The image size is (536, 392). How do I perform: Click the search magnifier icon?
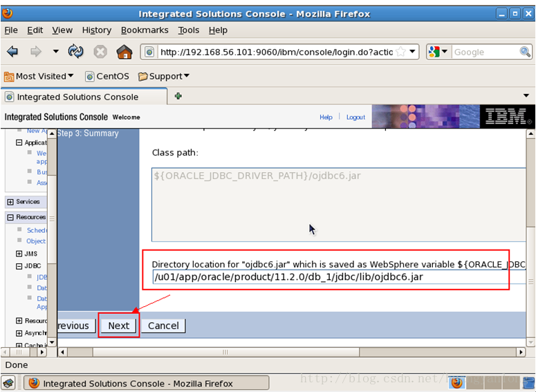[525, 52]
